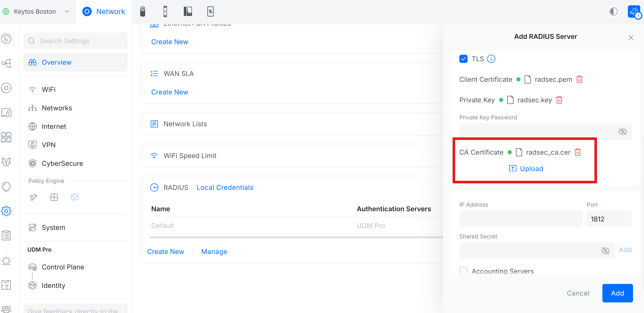Enable Accounting Servers

(x=463, y=271)
